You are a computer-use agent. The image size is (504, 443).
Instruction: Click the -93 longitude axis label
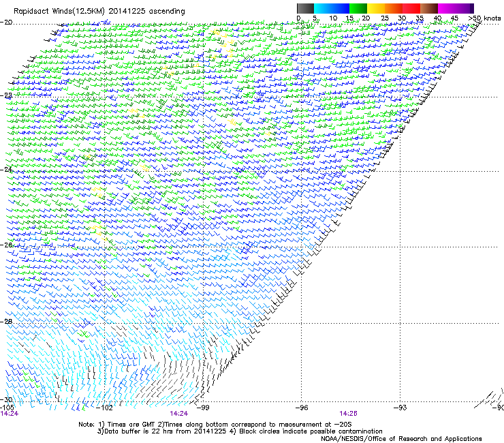click(400, 408)
